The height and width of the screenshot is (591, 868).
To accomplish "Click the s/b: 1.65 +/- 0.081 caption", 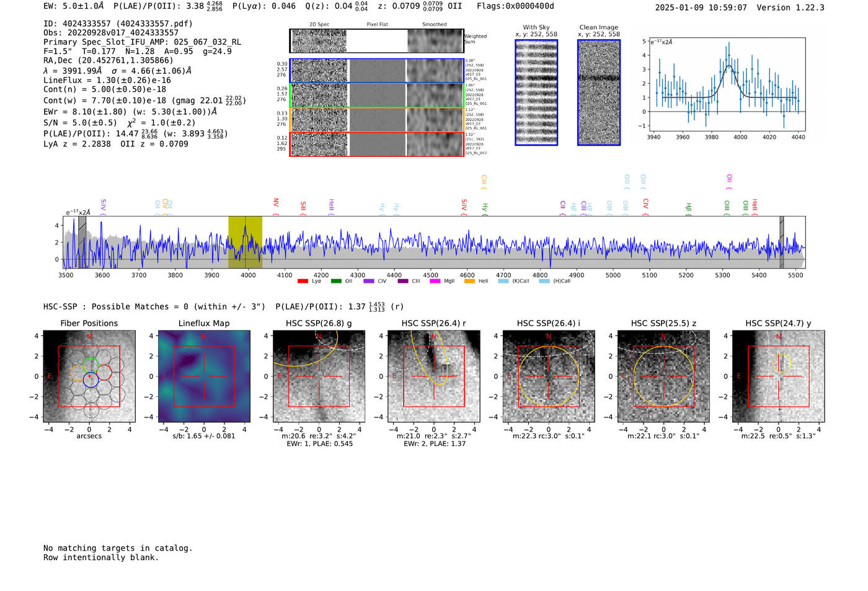I will [204, 436].
